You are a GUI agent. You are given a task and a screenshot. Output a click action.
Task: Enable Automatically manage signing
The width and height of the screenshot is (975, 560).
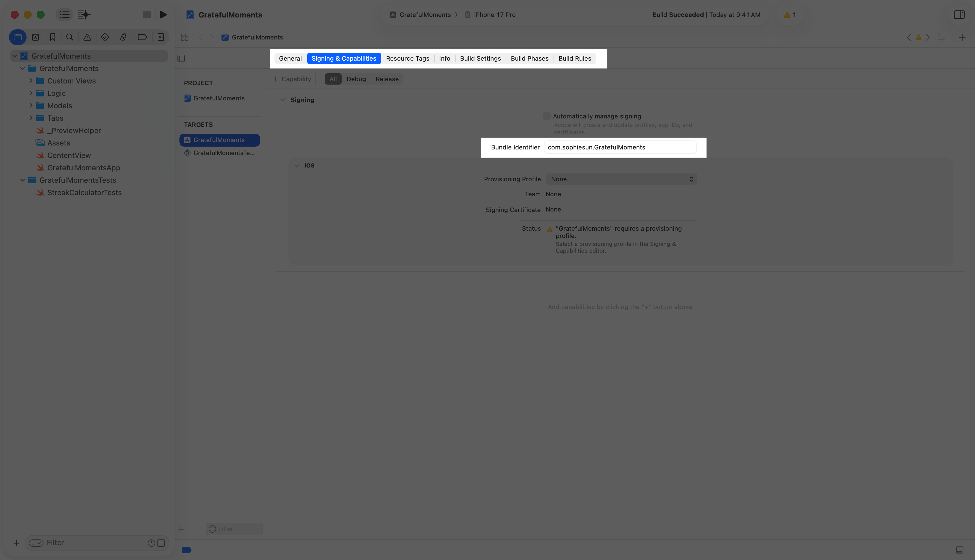pyautogui.click(x=546, y=116)
